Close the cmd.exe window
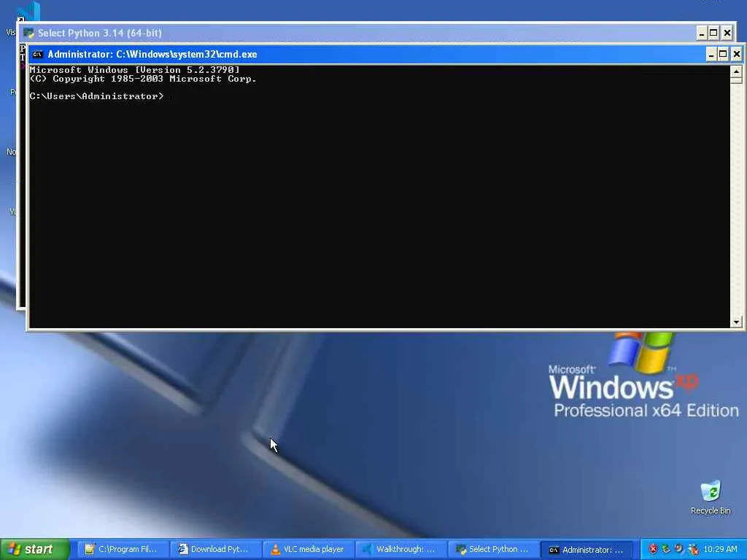Image resolution: width=747 pixels, height=560 pixels. pos(736,54)
